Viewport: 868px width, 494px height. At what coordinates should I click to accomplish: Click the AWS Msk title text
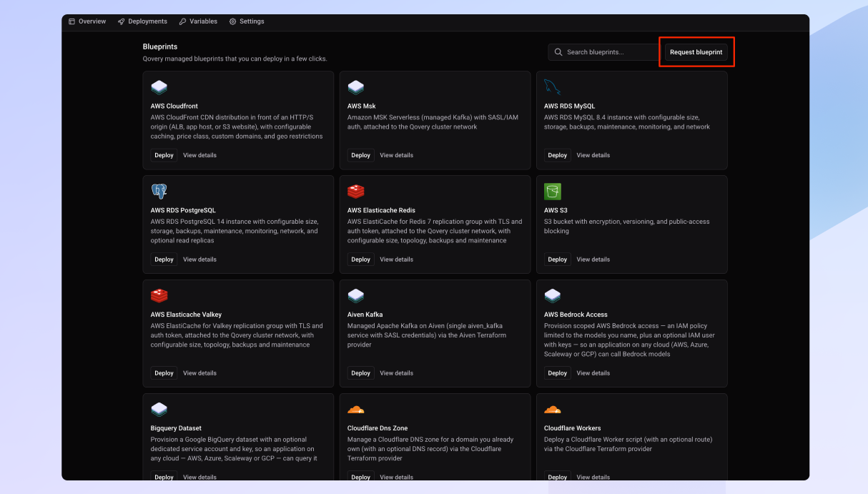coord(362,107)
